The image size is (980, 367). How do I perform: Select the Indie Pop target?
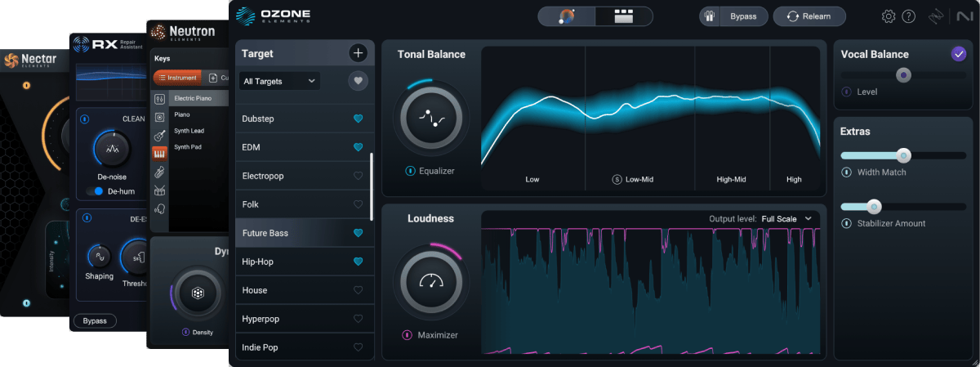[x=305, y=347]
